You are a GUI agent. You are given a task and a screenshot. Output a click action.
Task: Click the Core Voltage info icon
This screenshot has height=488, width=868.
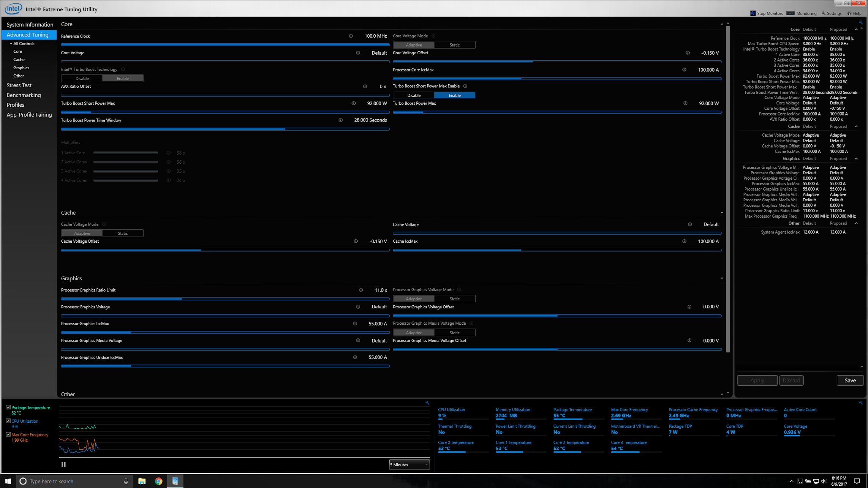358,53
